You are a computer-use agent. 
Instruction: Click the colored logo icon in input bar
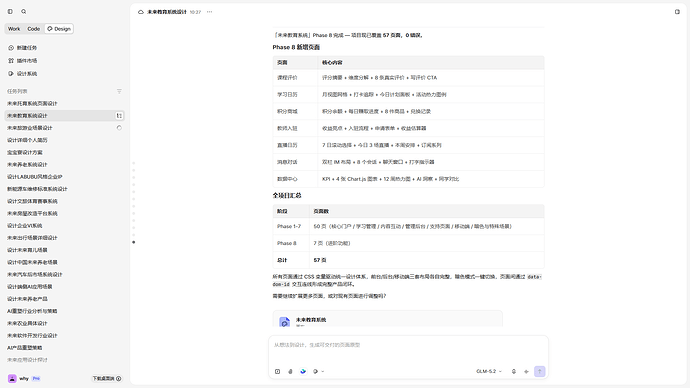point(303,371)
